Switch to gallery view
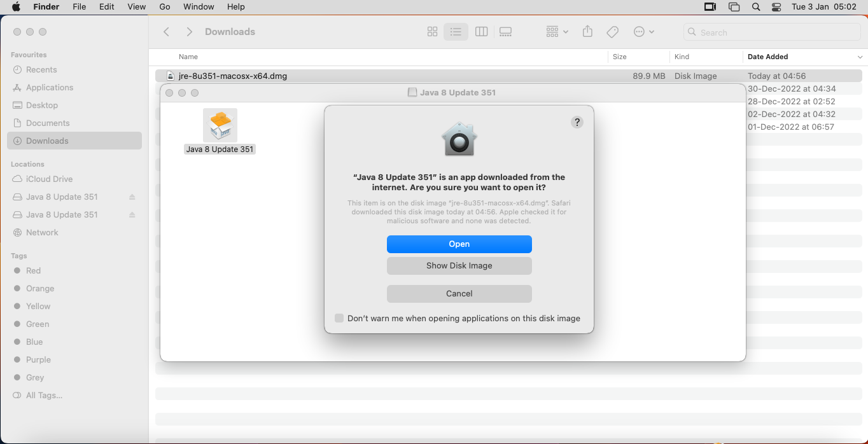This screenshot has width=868, height=444. [x=506, y=32]
